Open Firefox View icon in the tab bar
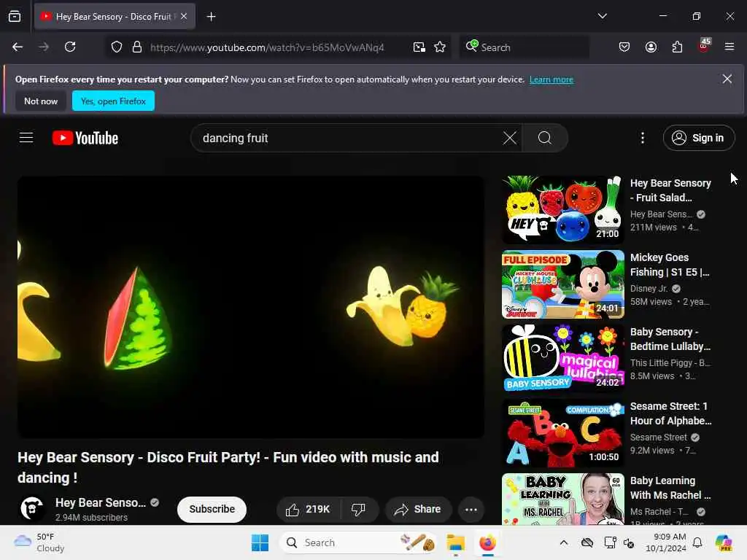This screenshot has width=747, height=560. point(15,16)
